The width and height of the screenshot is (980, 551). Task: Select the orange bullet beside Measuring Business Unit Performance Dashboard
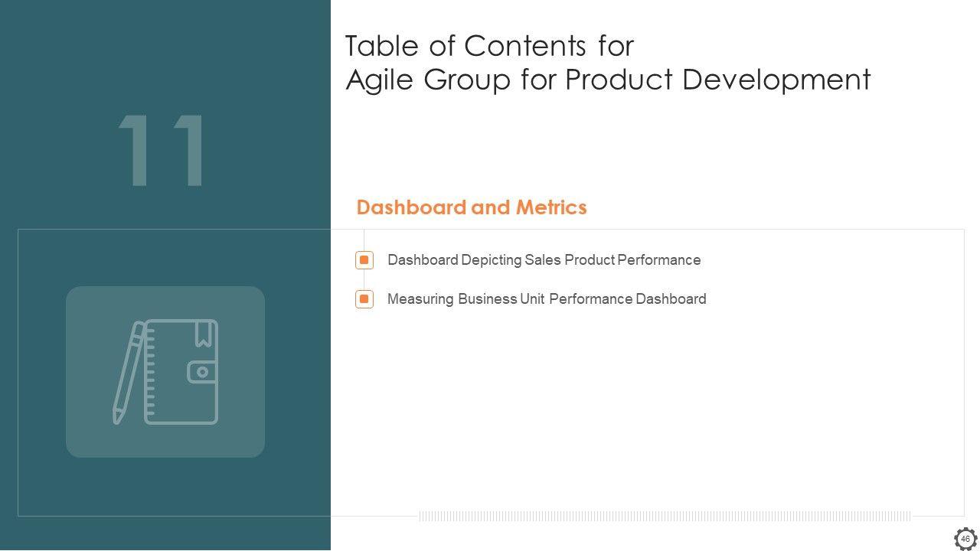click(364, 299)
